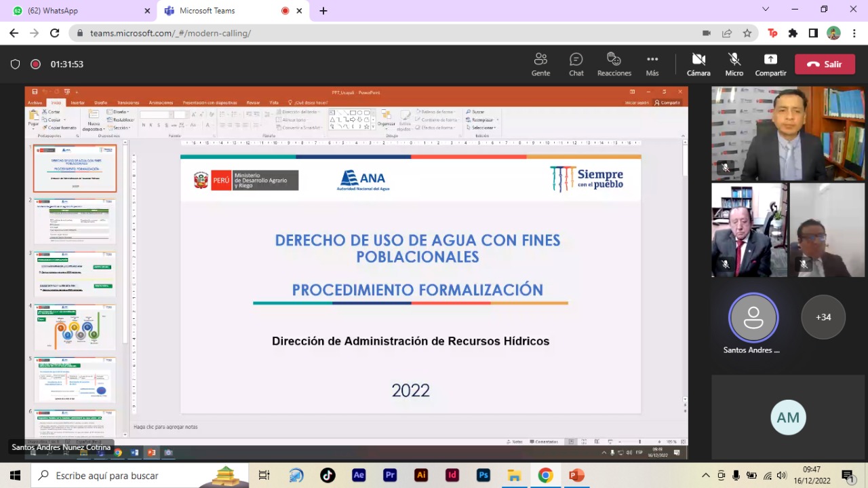
Task: Close the WhatsApp tab
Action: pos(147,11)
